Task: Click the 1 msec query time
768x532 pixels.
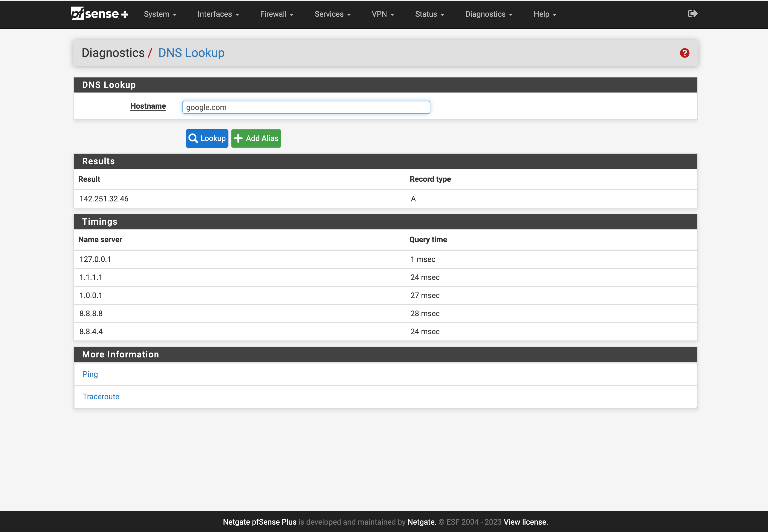Action: pos(423,259)
